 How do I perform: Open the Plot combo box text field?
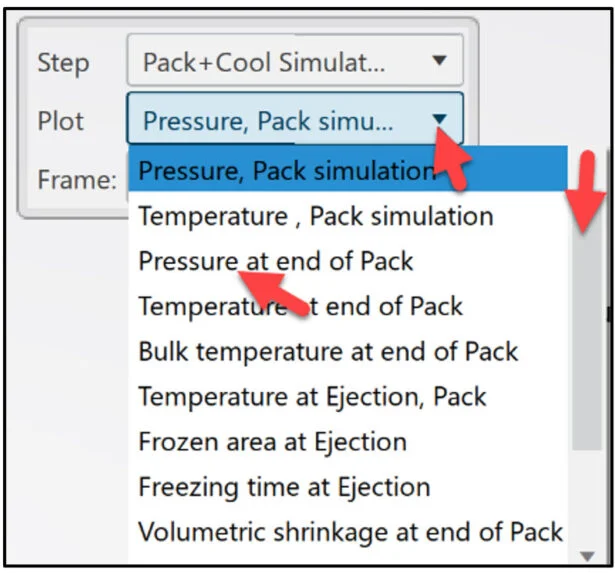pyautogui.click(x=270, y=121)
